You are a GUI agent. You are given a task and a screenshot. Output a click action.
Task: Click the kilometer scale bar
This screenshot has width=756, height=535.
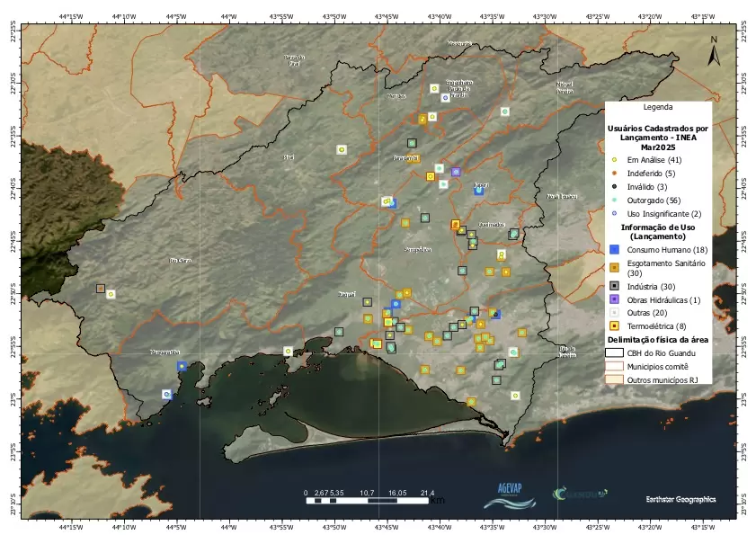coord(370,500)
